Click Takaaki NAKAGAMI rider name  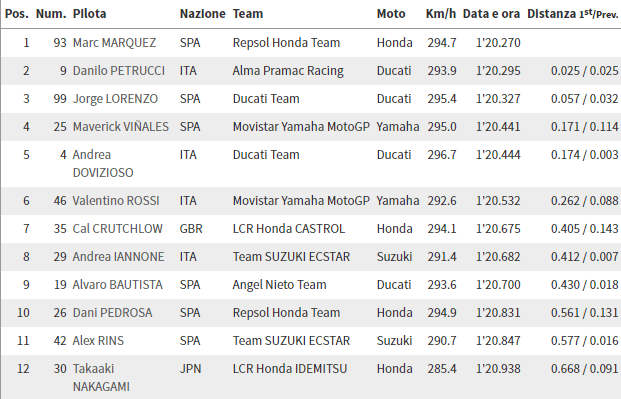[x=101, y=378]
